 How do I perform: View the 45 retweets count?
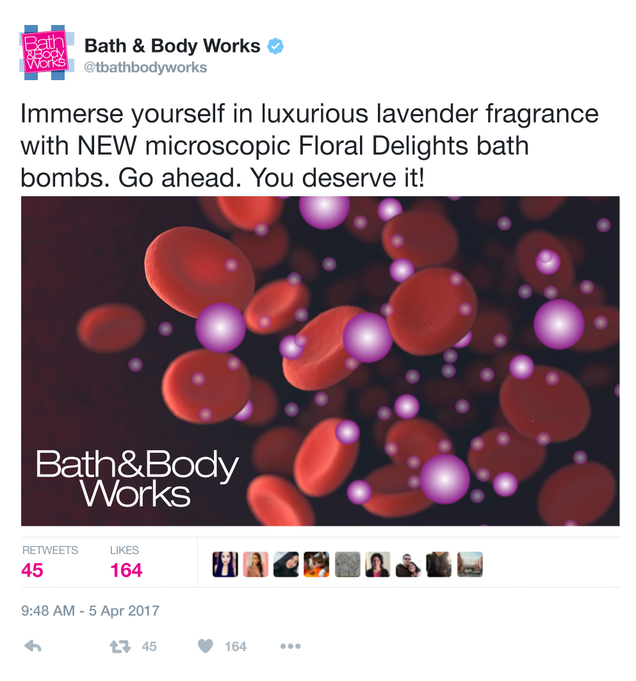click(32, 570)
